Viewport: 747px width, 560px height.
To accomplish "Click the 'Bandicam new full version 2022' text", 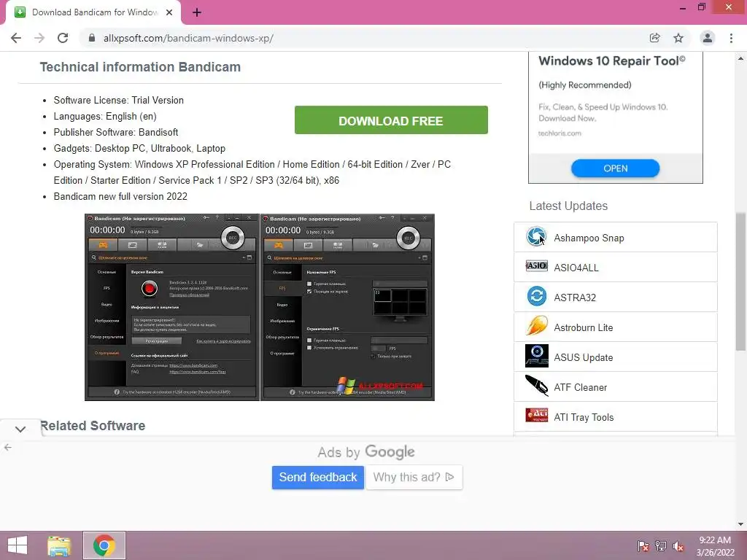I will [120, 196].
